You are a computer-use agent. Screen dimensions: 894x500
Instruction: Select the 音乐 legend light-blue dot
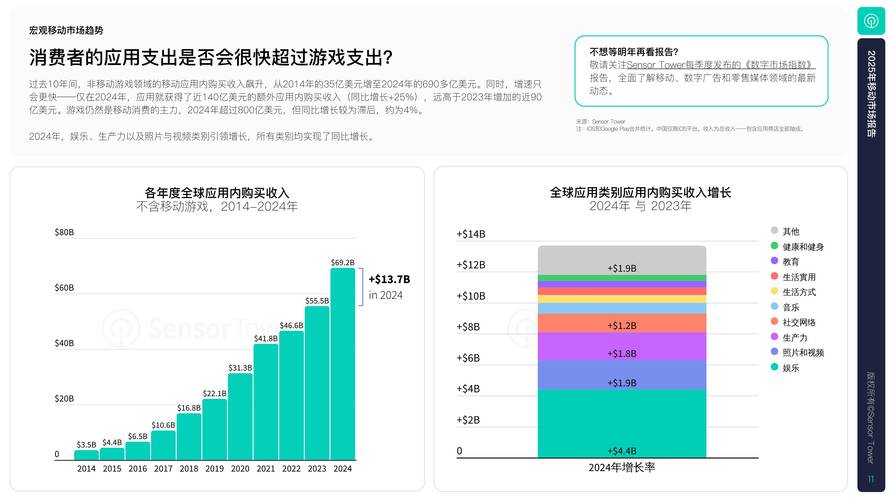click(774, 307)
